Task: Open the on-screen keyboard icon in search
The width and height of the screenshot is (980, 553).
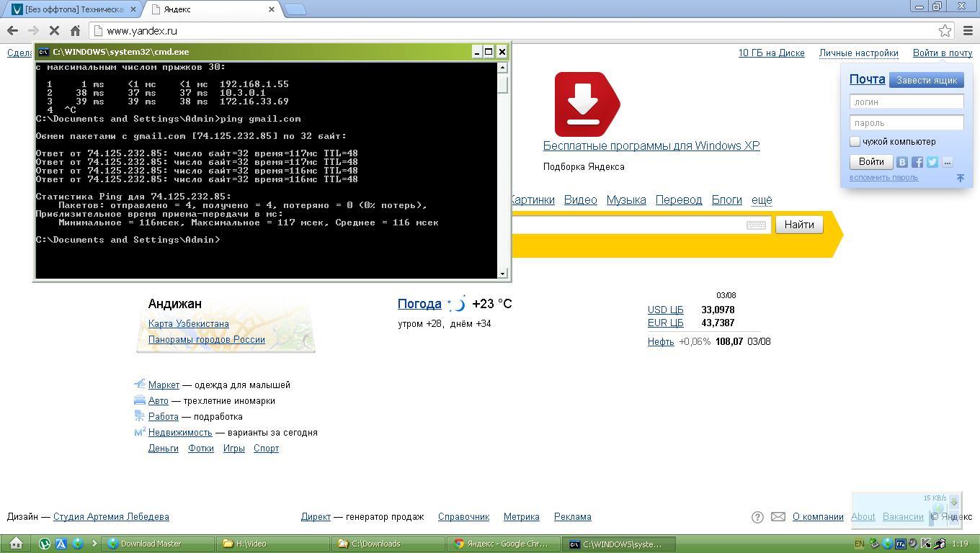Action: (756, 225)
